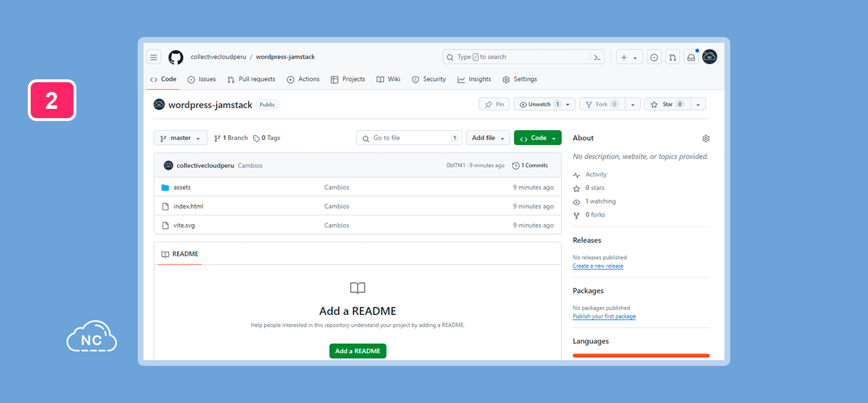Open the user profile avatar
Image resolution: width=868 pixels, height=403 pixels.
point(709,57)
